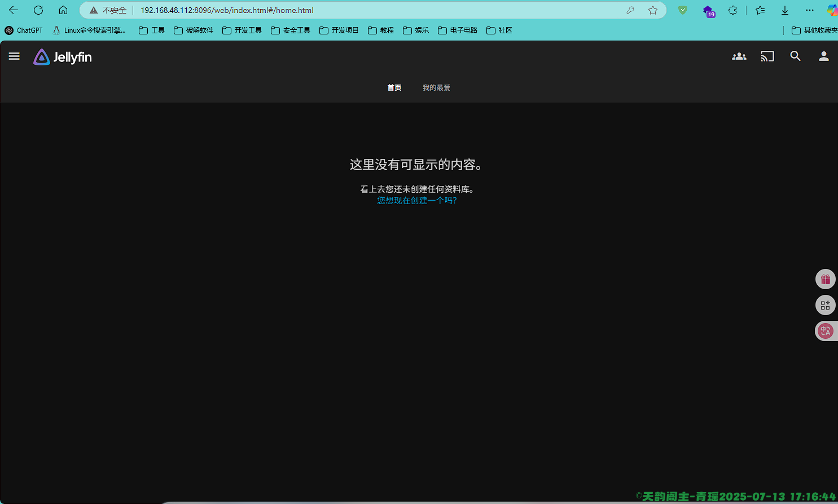The image size is (838, 504).
Task: Click the widget icon on the right edge
Action: (825, 305)
